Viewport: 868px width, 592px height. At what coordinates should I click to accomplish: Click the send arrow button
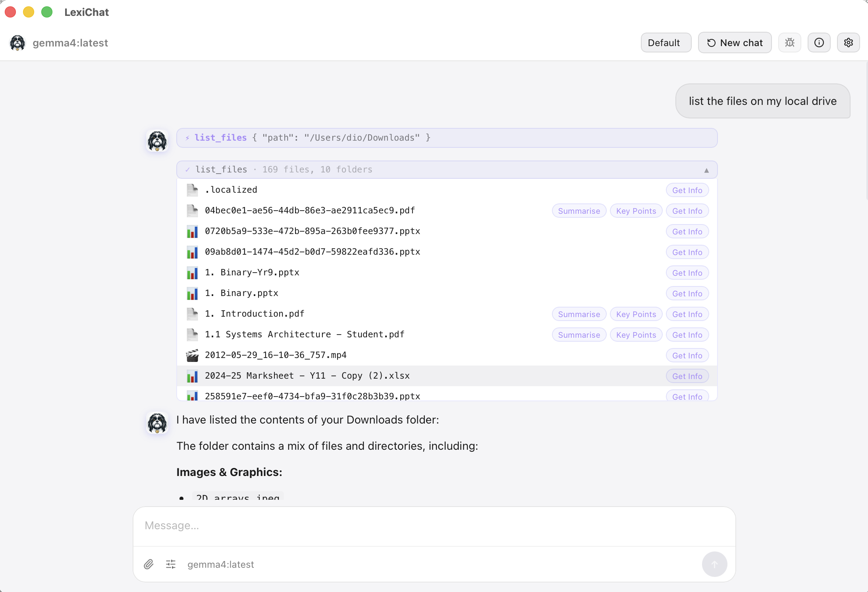(x=714, y=564)
